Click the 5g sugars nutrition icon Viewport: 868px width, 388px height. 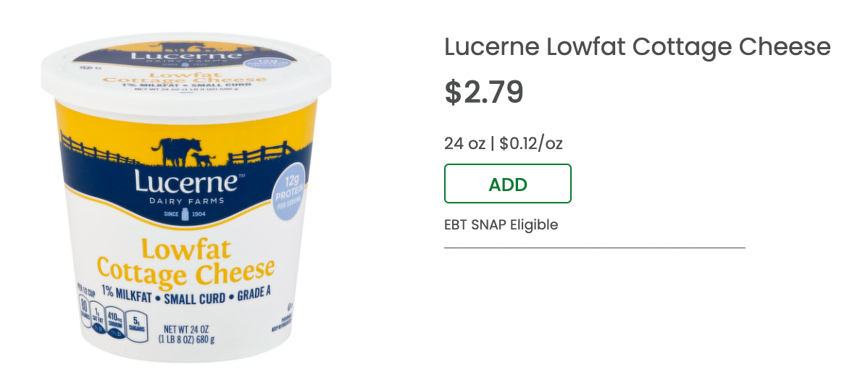click(136, 326)
